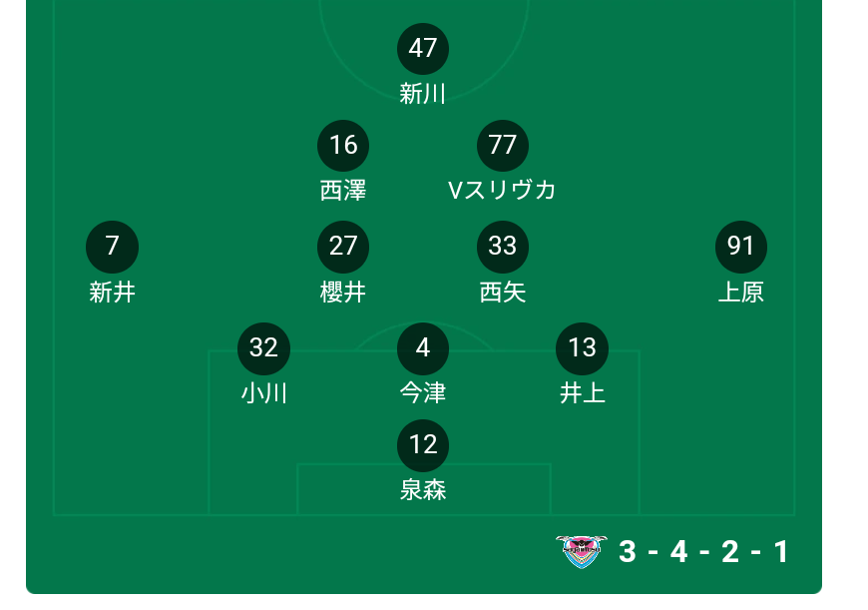Open goalkeeper badge number 12
The image size is (868, 610).
[423, 445]
